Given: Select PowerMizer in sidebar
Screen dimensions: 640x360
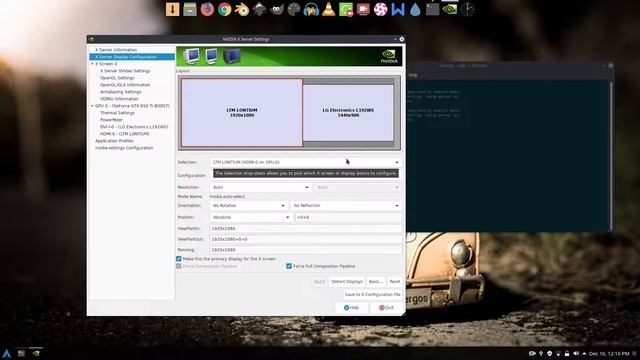Looking at the screenshot, I should pos(111,120).
